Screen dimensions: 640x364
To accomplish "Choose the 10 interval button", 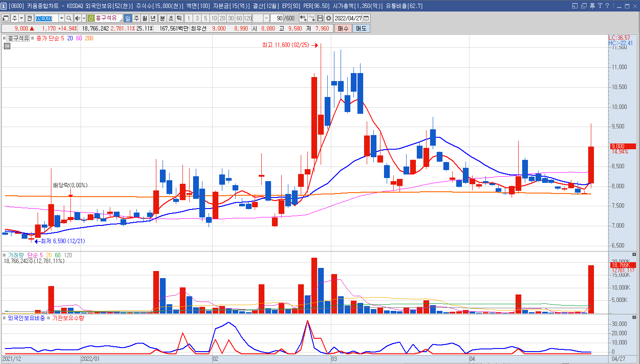I will 214,18.
